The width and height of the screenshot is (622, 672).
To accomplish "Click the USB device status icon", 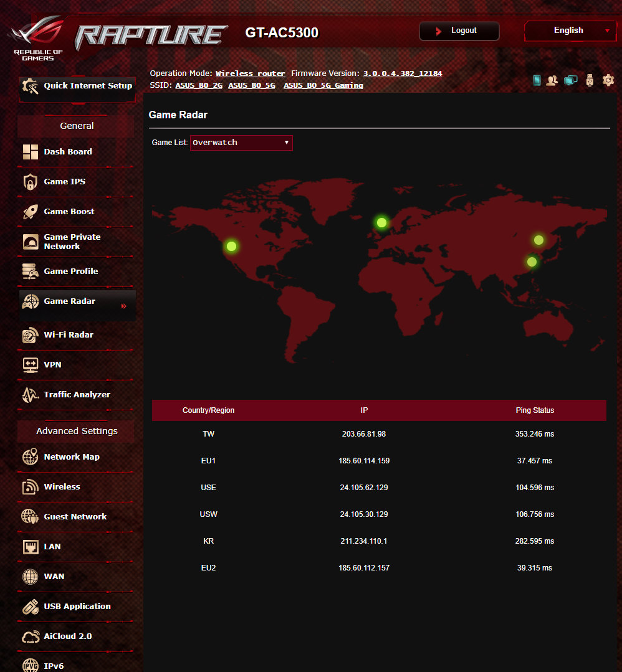I will click(590, 80).
